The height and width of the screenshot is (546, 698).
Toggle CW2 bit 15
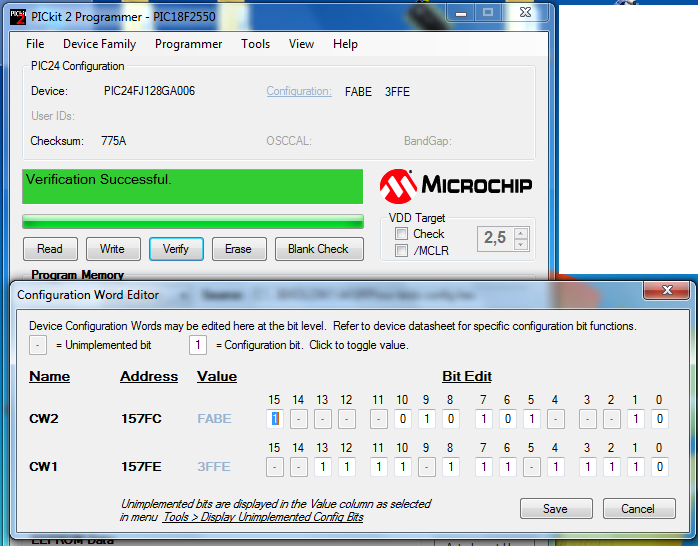(275, 419)
